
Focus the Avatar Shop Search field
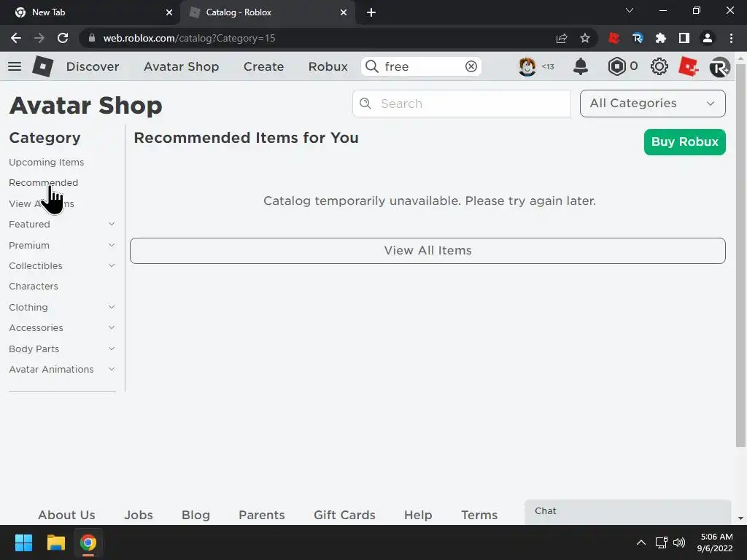point(462,104)
